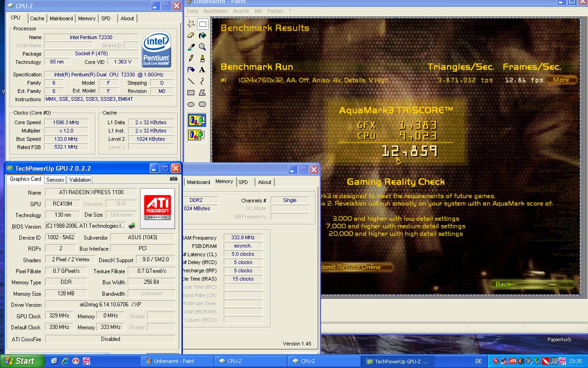Click the GPU-Z screenshot camera icon

tap(173, 179)
